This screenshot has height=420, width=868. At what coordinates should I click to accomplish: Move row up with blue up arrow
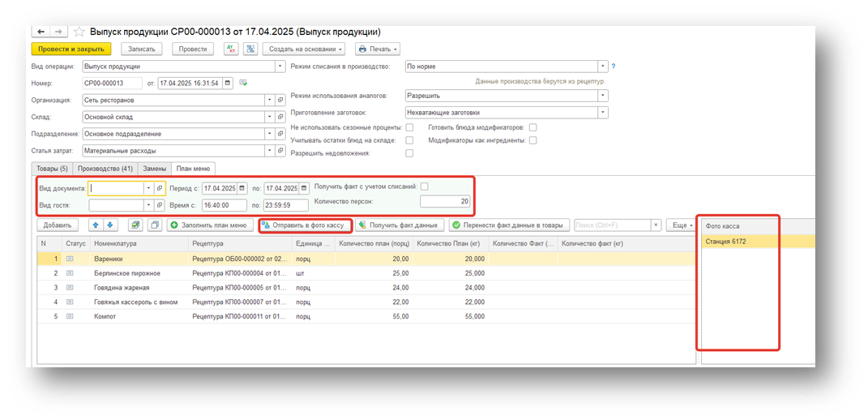(x=95, y=225)
